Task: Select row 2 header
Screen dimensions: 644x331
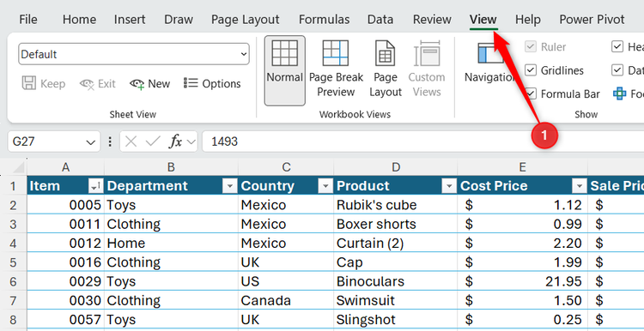Action: coord(13,205)
